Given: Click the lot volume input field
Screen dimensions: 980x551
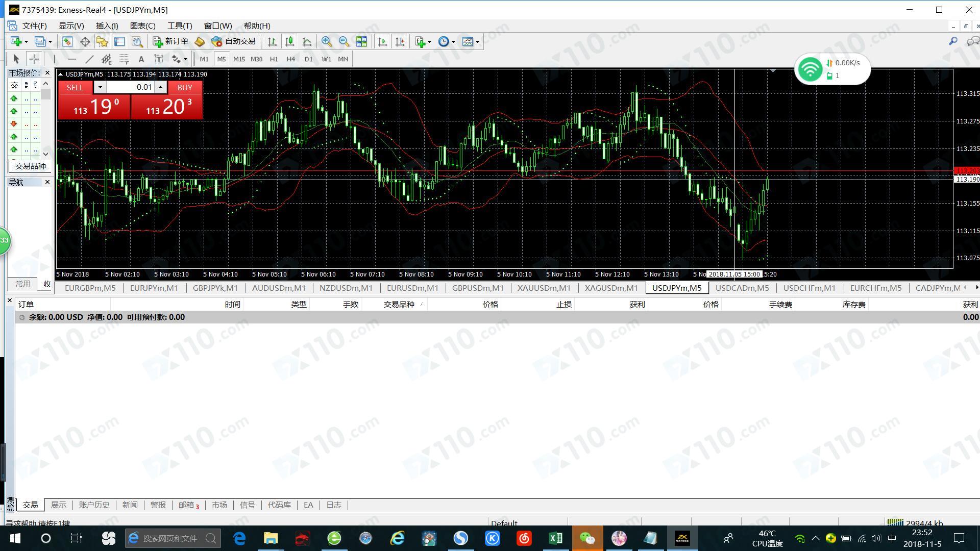Looking at the screenshot, I should [x=131, y=87].
